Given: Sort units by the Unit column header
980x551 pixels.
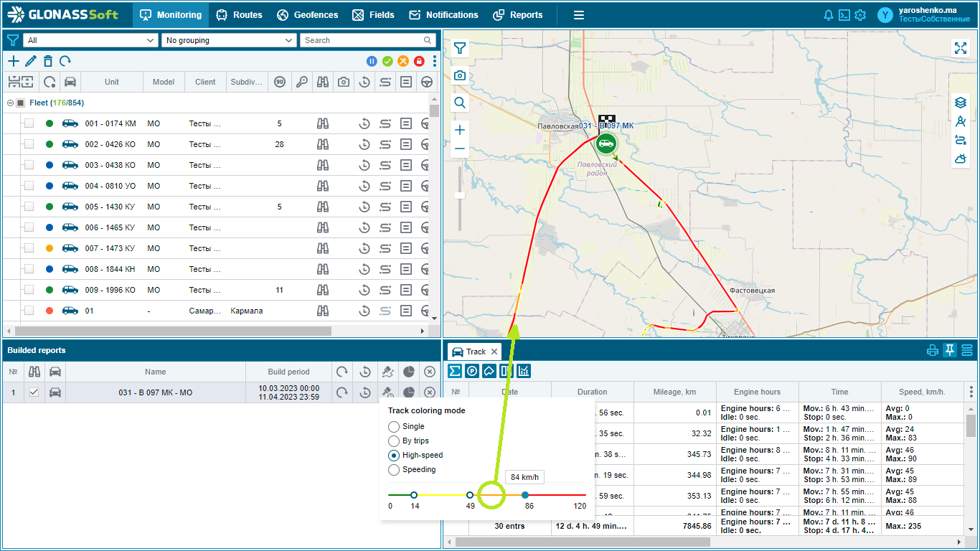Looking at the screenshot, I should tap(111, 82).
